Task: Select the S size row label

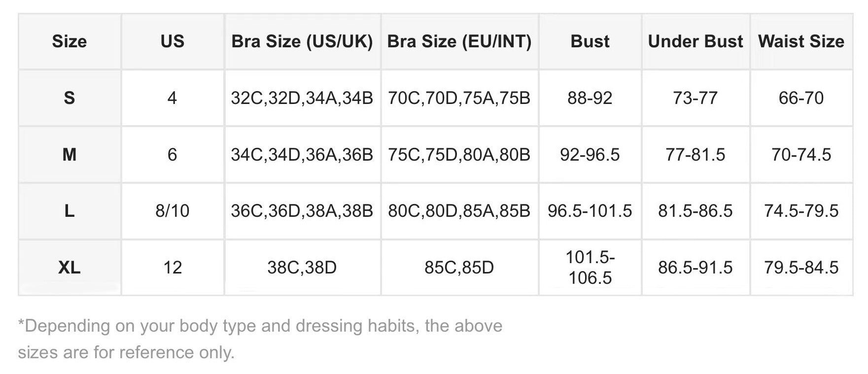Action: tap(69, 98)
